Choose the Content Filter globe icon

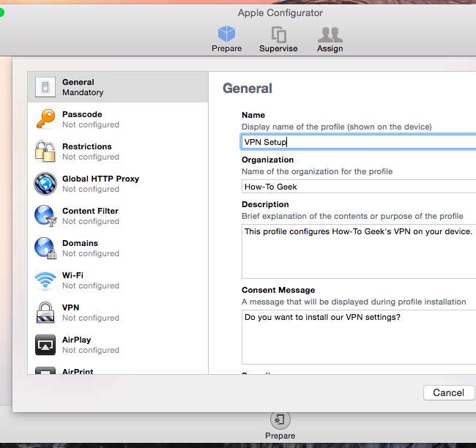pos(45,216)
